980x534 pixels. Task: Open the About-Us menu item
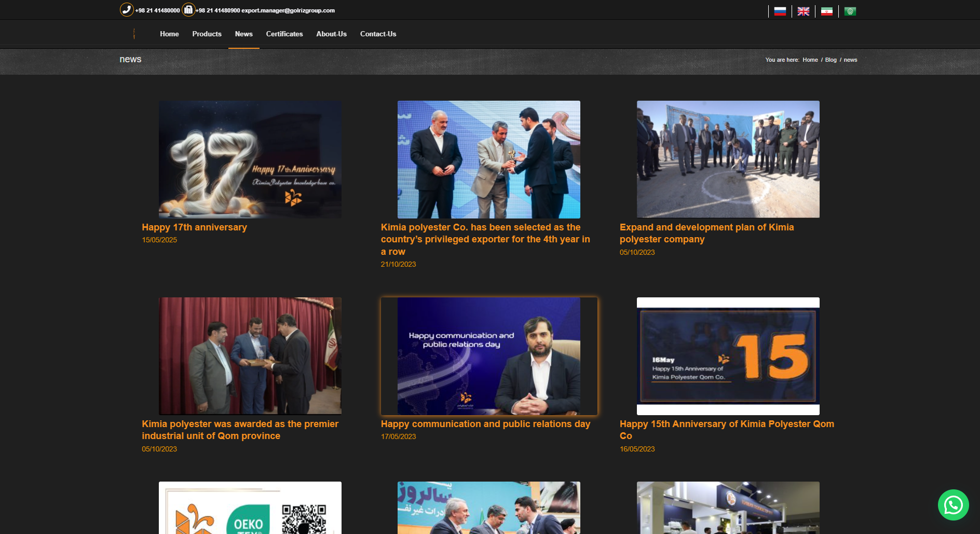[331, 34]
